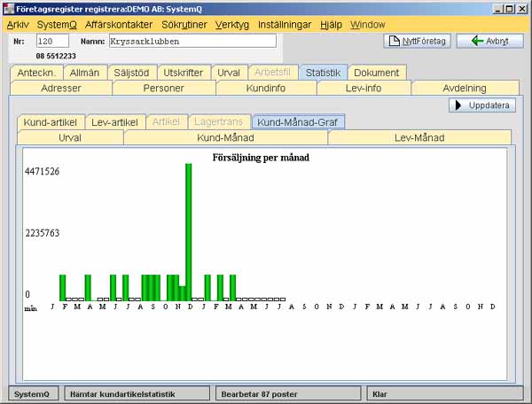Open the Affärskontakter menu
This screenshot has height=404, width=532.
[x=119, y=25]
